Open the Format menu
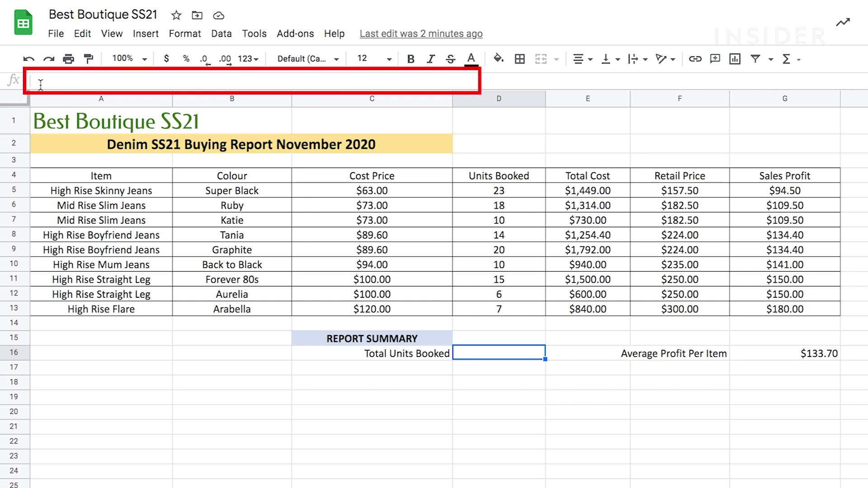Viewport: 868px width, 488px height. 184,33
